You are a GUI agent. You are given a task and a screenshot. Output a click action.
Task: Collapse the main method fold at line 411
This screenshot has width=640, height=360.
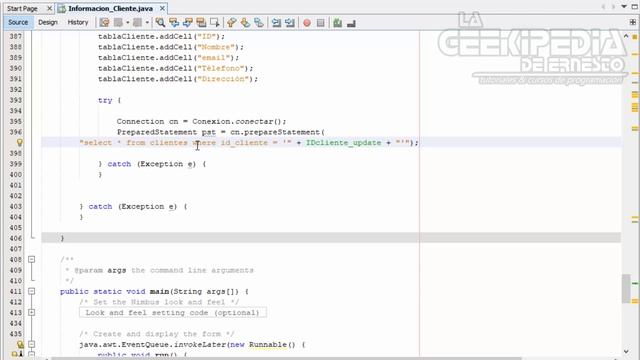[x=31, y=291]
